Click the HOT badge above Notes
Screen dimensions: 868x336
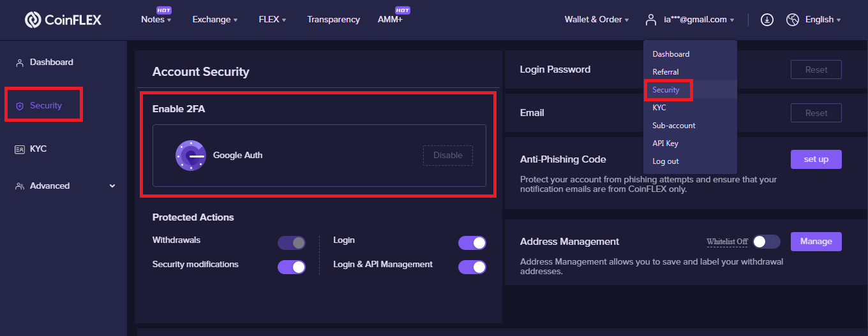click(x=164, y=10)
